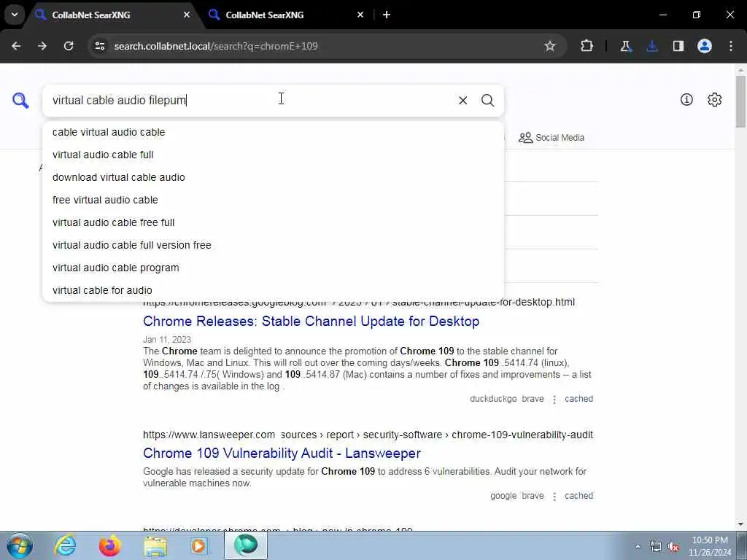Click the active browser taskbar button
The width and height of the screenshot is (747, 560).
[x=246, y=545]
